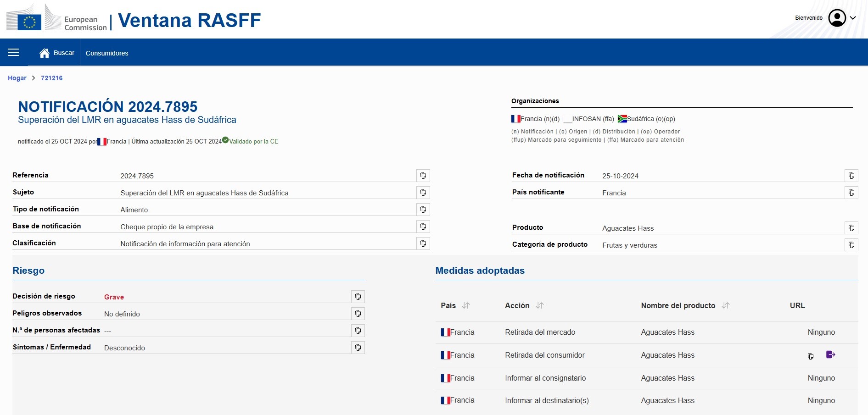Viewport: 868px width, 415px height.
Task: Copy the Clasificación field value
Action: (423, 243)
